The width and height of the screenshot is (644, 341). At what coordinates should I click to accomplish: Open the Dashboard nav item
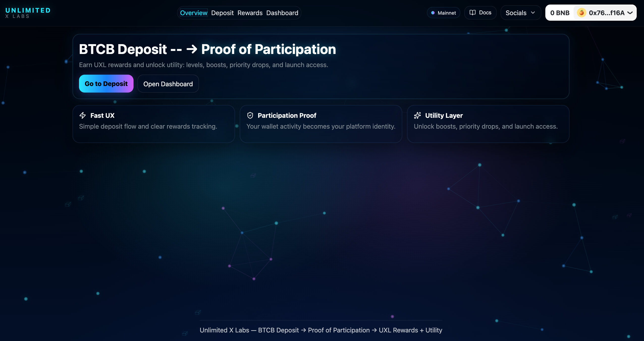(x=282, y=13)
